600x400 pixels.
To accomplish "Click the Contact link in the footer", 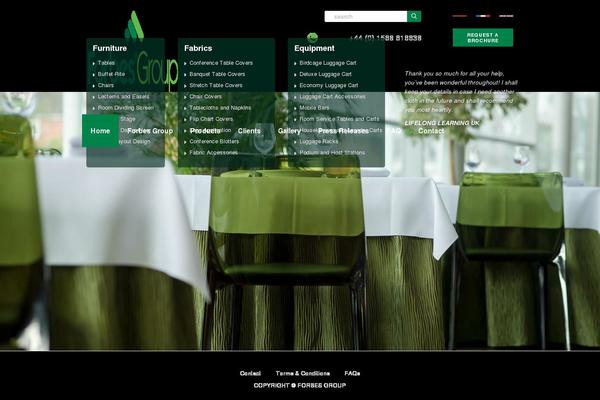I will pyautogui.click(x=250, y=373).
